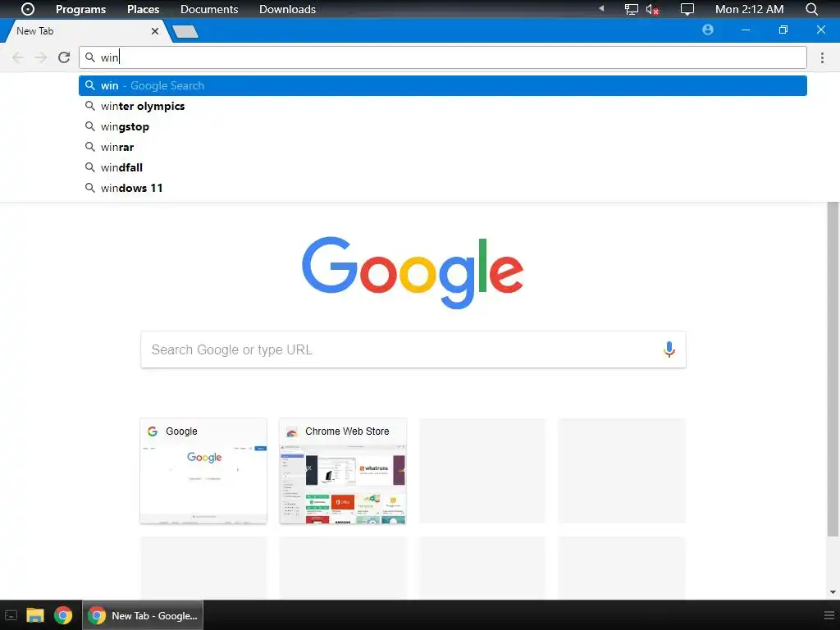The image size is (840, 630).
Task: Click the muted volume icon
Action: [x=652, y=9]
